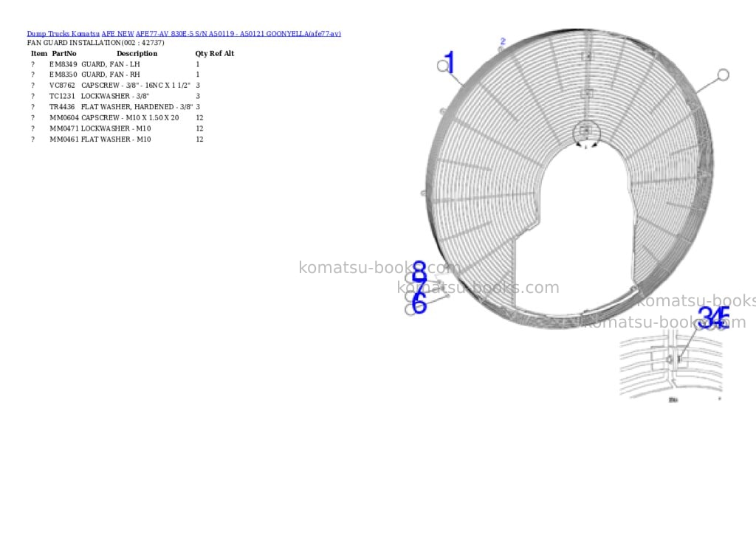756x535 pixels.
Task: Open the Dump Trucks Komatsu breadcrumb link
Action: 63,34
